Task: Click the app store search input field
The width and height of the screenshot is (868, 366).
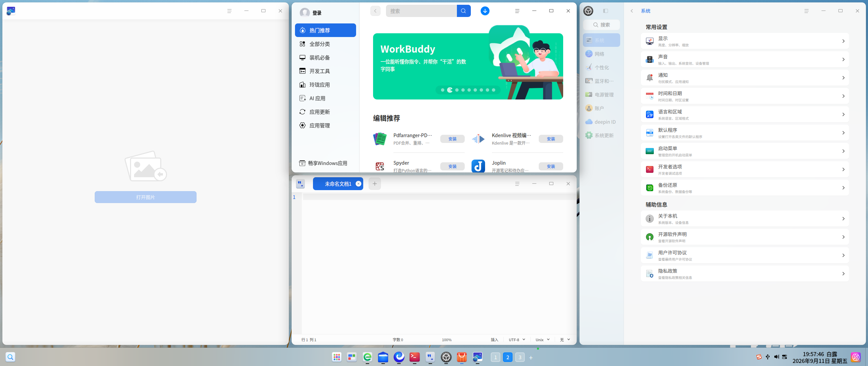Action: pos(421,11)
